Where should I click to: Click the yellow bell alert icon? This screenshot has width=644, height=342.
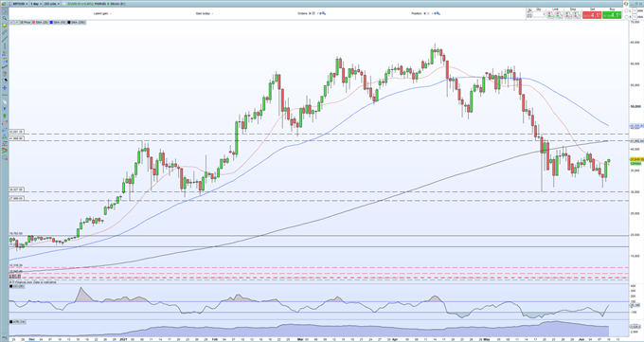point(5,25)
